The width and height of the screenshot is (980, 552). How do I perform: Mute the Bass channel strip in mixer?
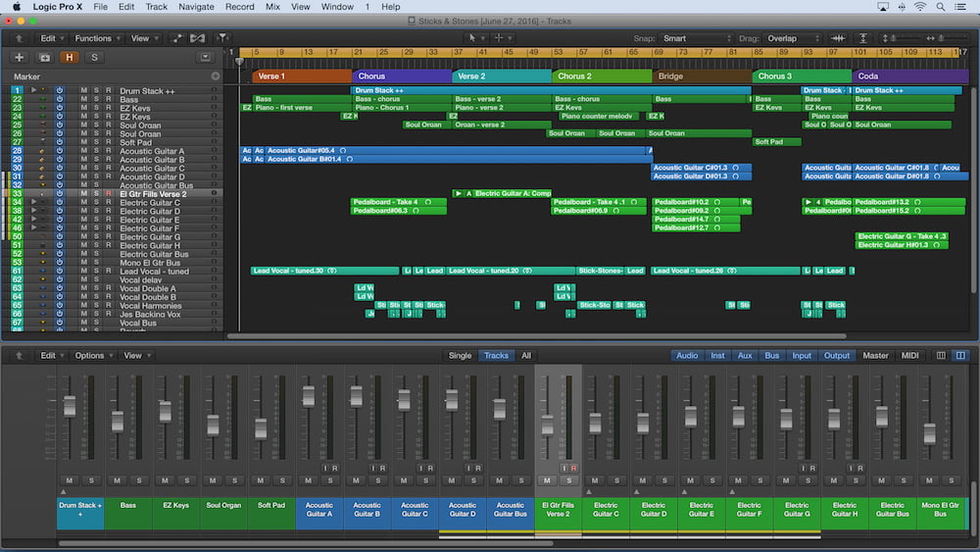[118, 480]
